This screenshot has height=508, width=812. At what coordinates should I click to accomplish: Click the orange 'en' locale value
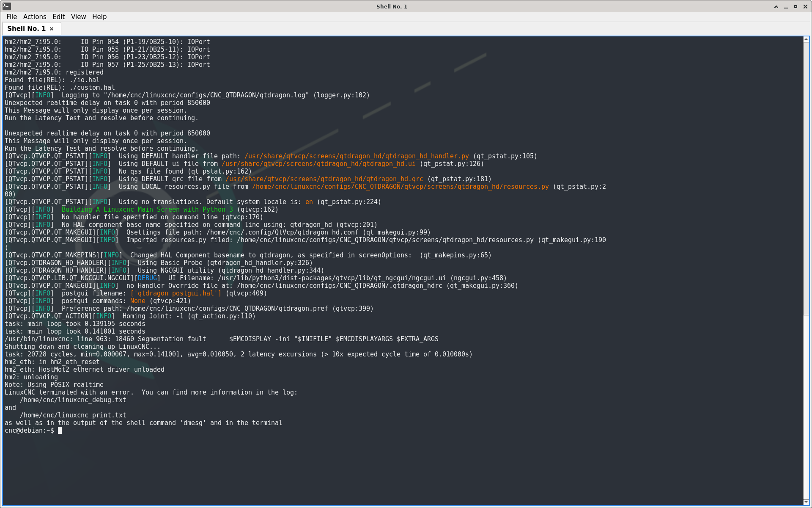(x=309, y=202)
